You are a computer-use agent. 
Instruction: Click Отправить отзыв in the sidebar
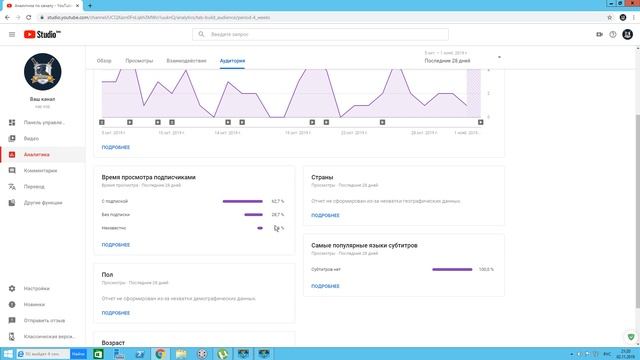(43, 320)
